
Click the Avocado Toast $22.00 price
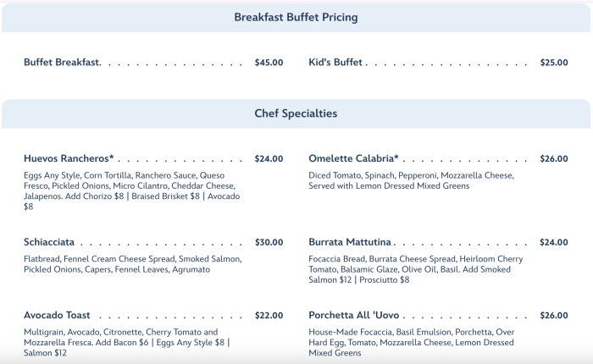pos(269,316)
